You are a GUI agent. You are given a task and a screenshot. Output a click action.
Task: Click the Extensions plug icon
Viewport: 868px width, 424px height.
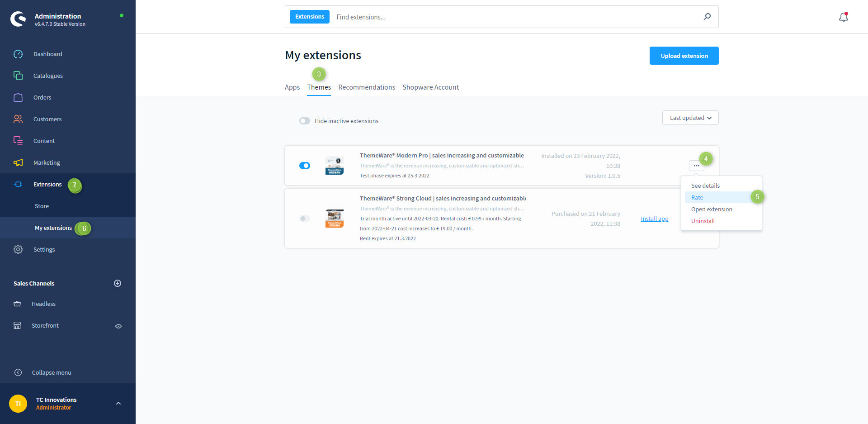[18, 184]
